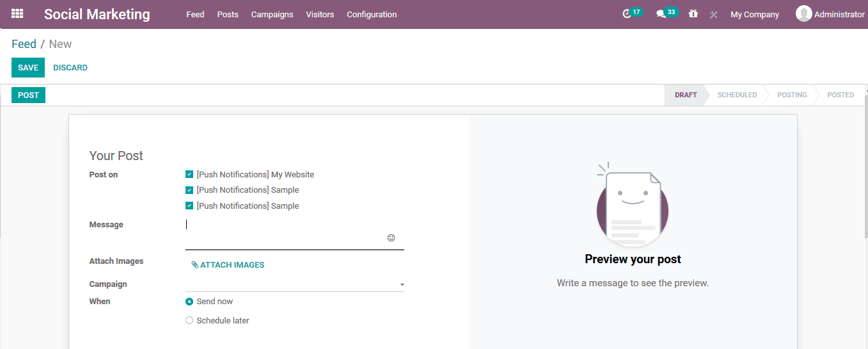Select the SCHEDULED status stage
The height and width of the screenshot is (349, 868).
(737, 95)
